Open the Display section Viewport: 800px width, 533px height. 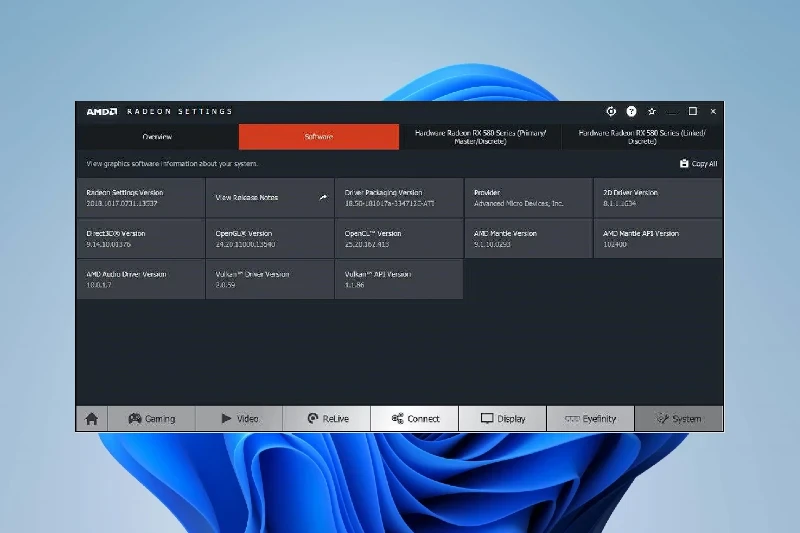coord(503,419)
